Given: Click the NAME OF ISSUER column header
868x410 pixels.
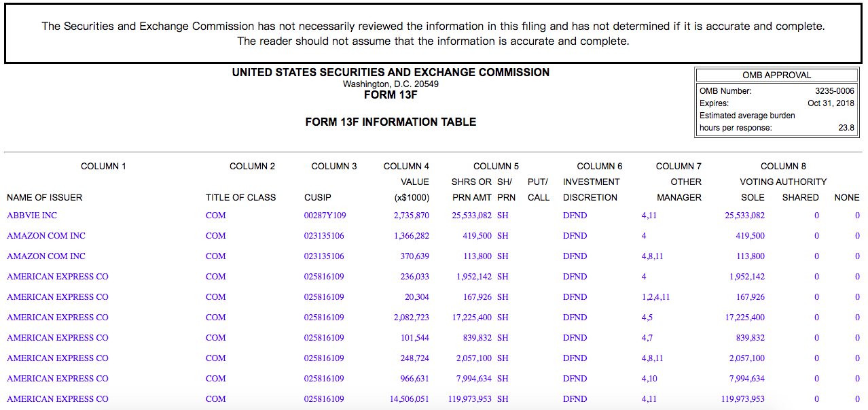Looking at the screenshot, I should click(x=44, y=198).
